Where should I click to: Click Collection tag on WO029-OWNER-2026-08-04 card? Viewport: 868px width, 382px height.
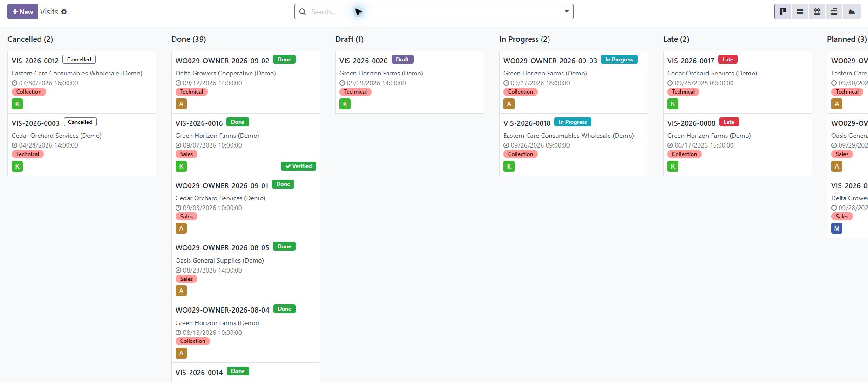coord(193,341)
